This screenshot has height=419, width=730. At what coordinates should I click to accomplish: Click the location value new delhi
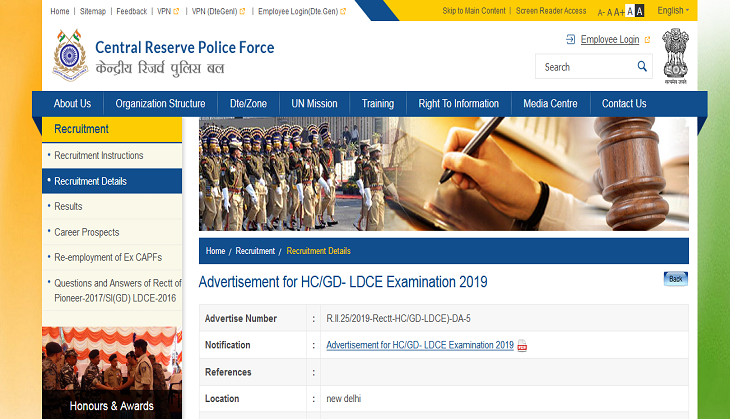coord(344,399)
